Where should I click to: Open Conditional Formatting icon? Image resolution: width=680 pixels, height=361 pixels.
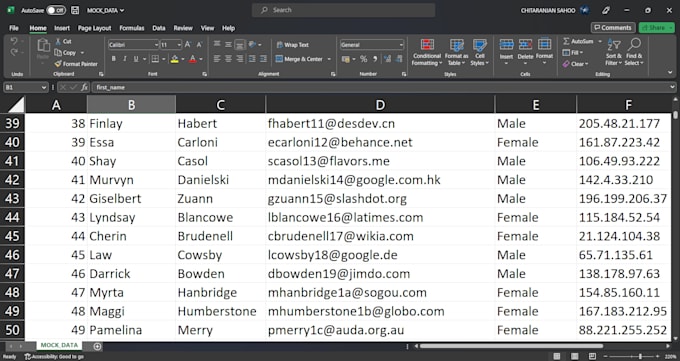click(427, 45)
